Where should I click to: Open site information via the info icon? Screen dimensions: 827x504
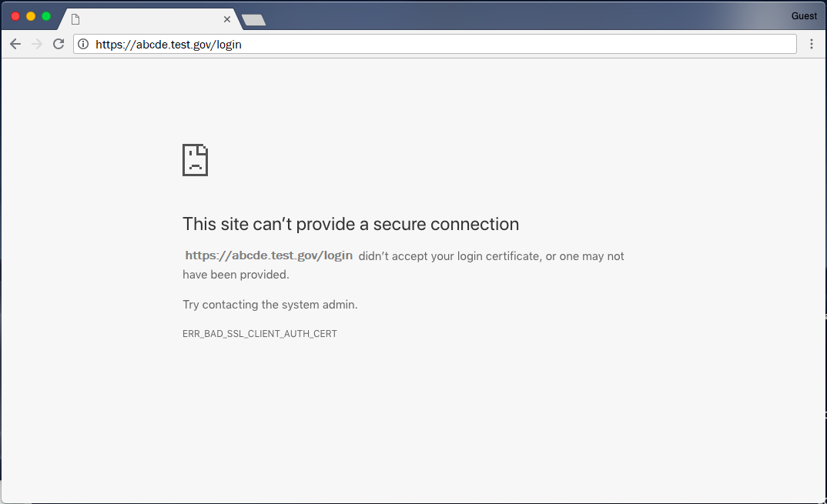coord(82,44)
